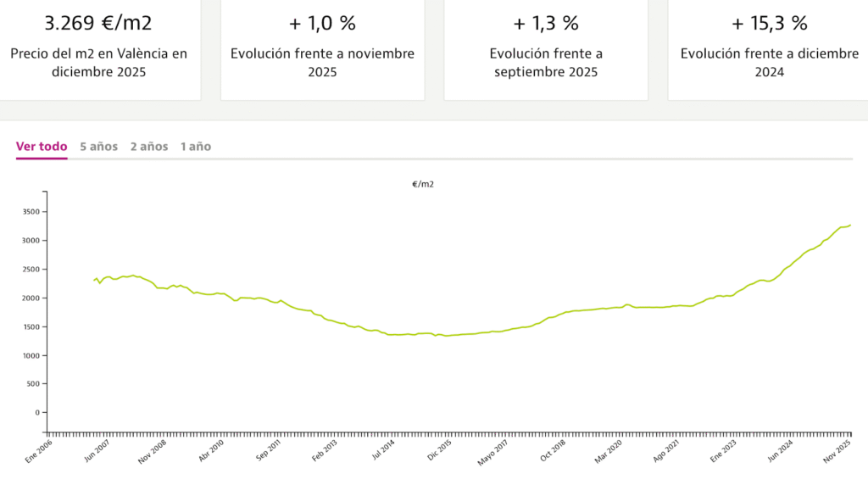868x485 pixels.
Task: Click the green line's latest peak point
Action: pos(850,225)
